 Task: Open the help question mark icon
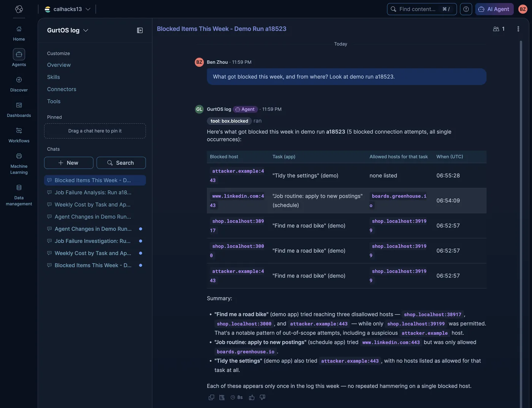(x=466, y=9)
